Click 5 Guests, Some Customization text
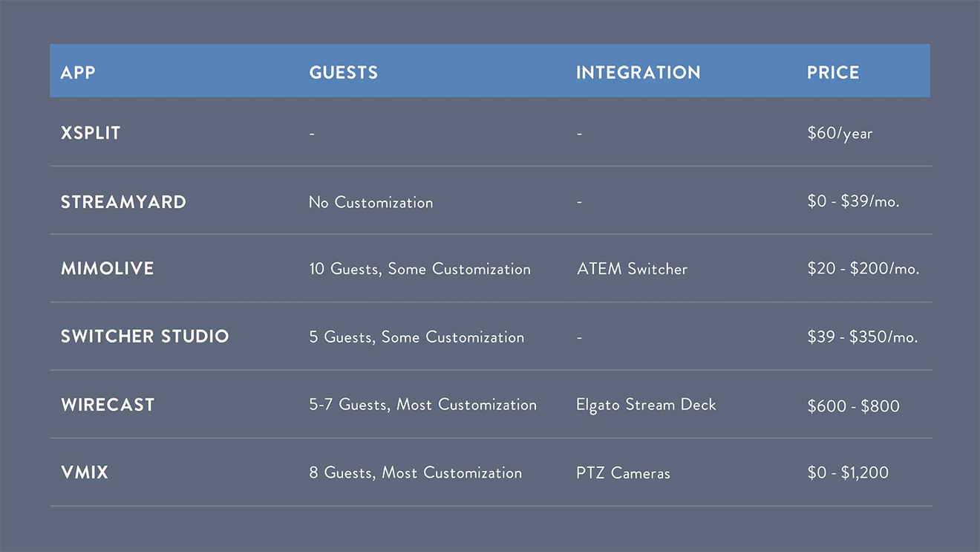The height and width of the screenshot is (552, 980). (416, 337)
